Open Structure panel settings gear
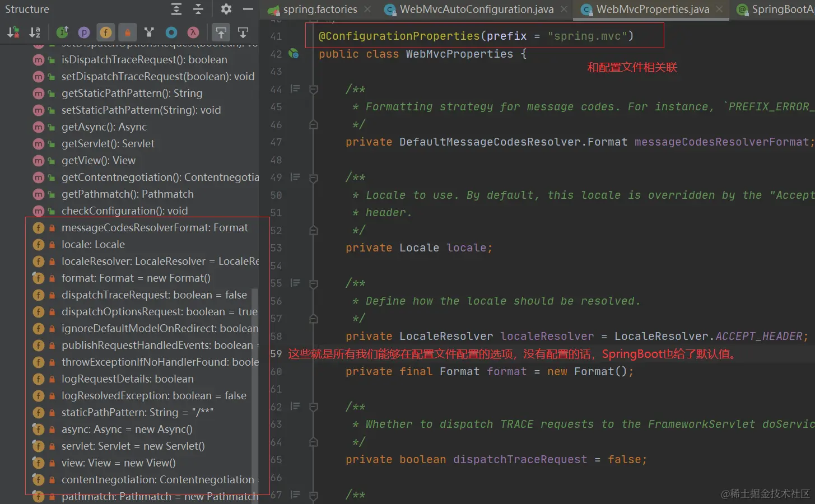Screen dimensions: 815x504 pos(226,9)
